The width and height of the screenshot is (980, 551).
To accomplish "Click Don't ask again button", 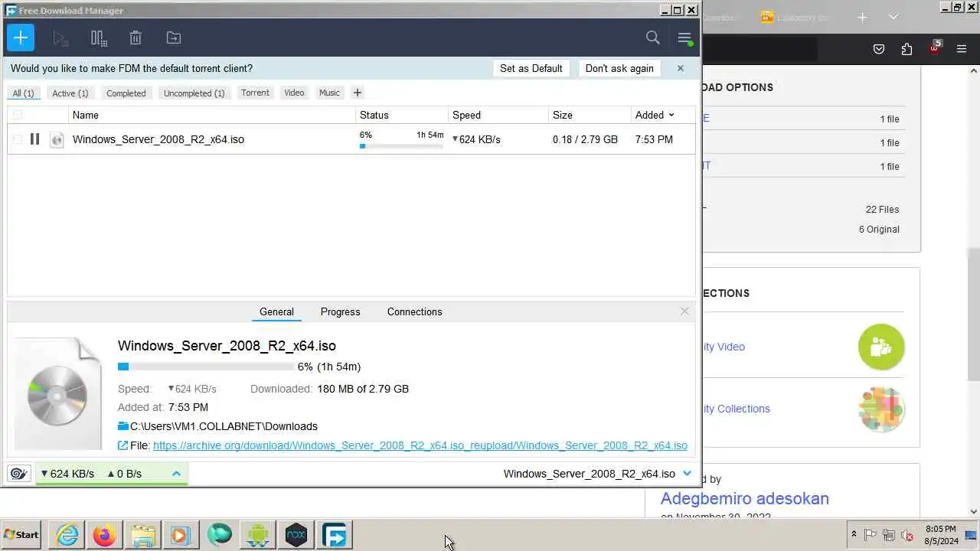I will (x=619, y=68).
